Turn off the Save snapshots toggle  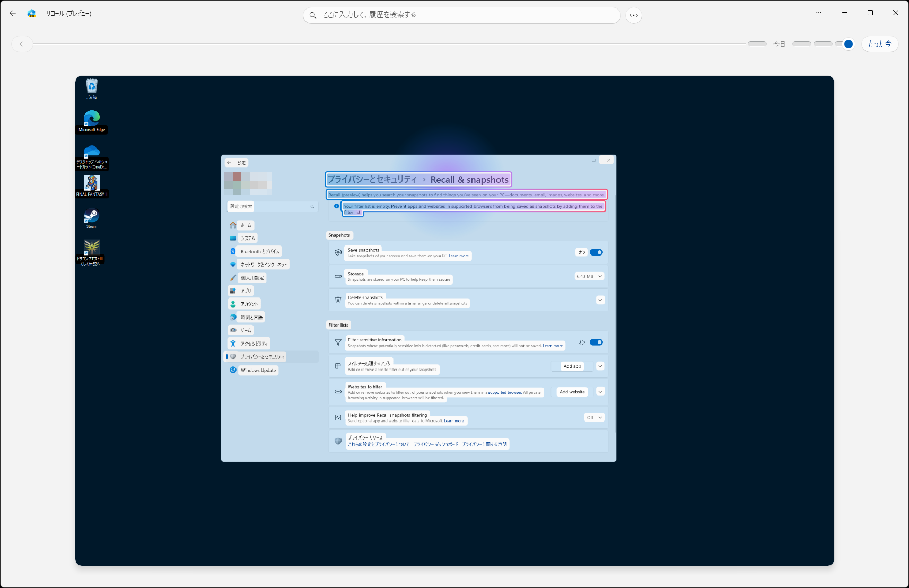pyautogui.click(x=596, y=252)
